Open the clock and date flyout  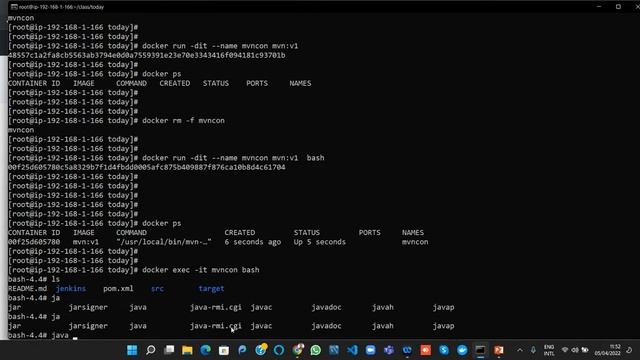click(x=607, y=350)
